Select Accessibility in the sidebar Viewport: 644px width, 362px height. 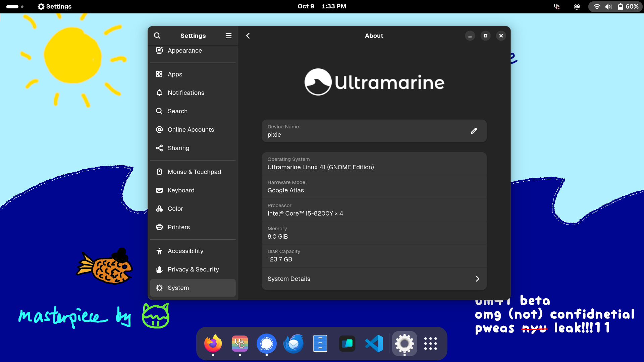click(x=185, y=251)
